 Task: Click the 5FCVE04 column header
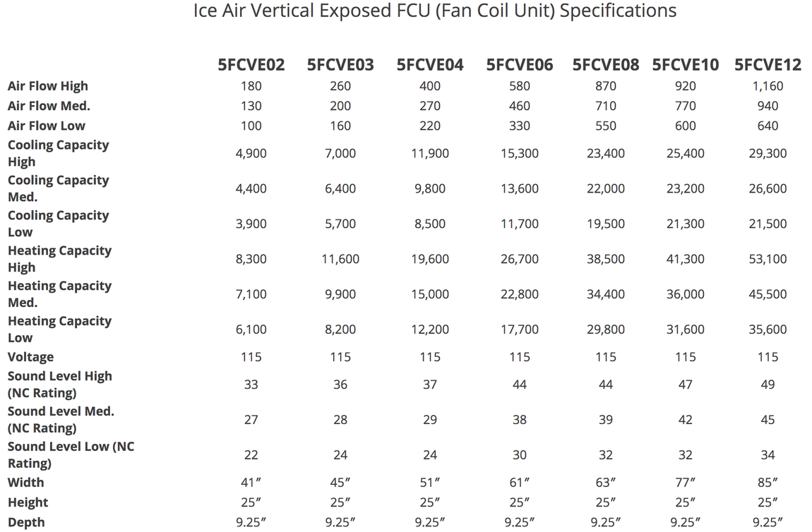(430, 65)
